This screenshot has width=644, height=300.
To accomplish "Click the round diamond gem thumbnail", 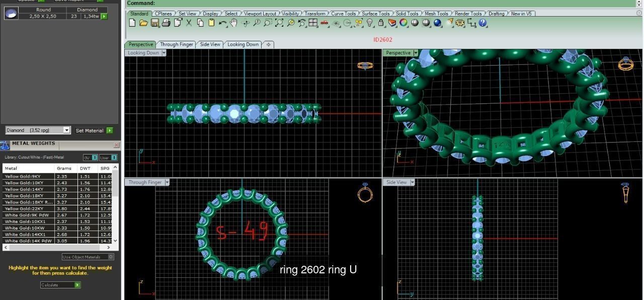I will [x=11, y=13].
